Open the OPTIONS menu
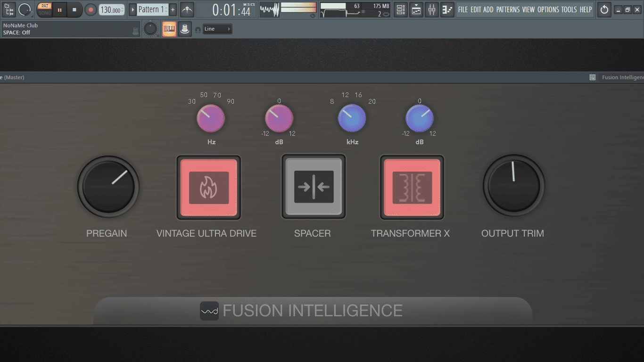644x362 pixels. point(548,9)
